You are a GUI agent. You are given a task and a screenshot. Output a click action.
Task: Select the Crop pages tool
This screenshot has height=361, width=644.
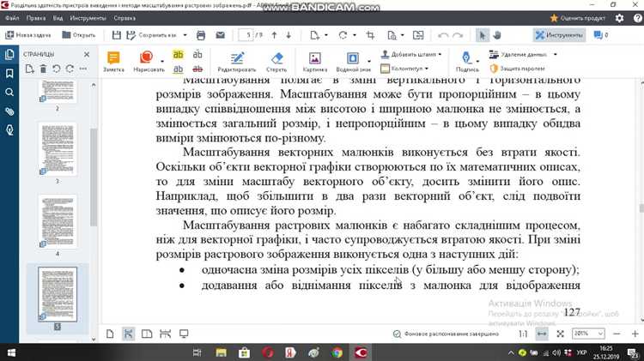pyautogui.click(x=370, y=35)
